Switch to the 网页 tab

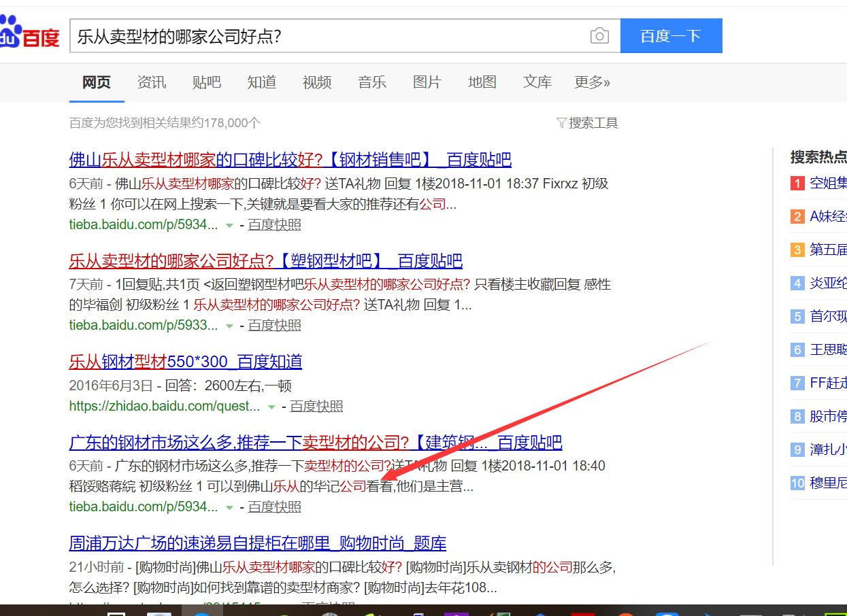pos(97,83)
